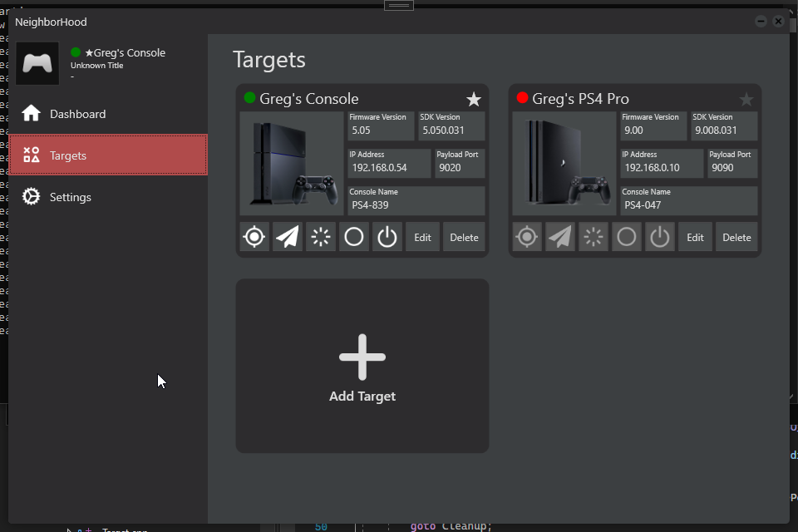Click the Payload Port 9090 field
Image resolution: width=798 pixels, height=532 pixels.
(732, 164)
